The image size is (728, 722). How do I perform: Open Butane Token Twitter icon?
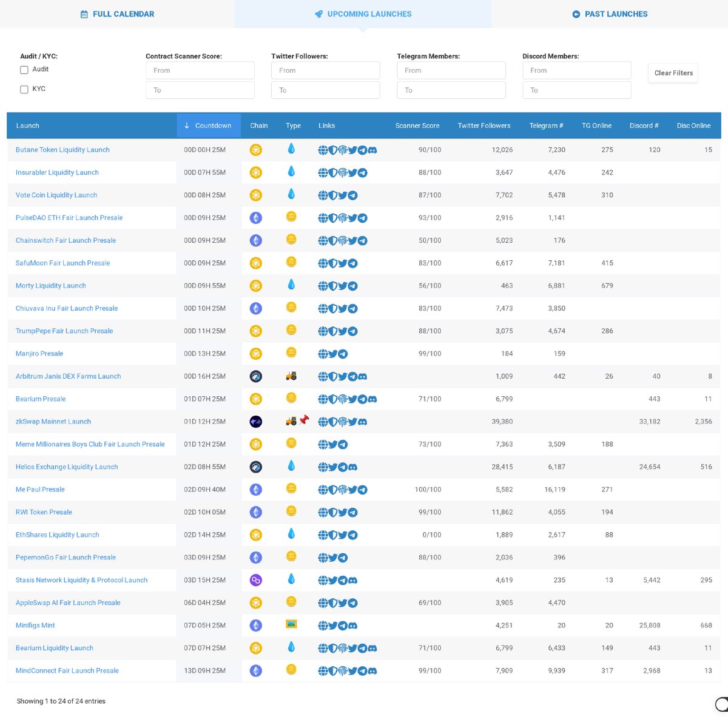point(352,150)
